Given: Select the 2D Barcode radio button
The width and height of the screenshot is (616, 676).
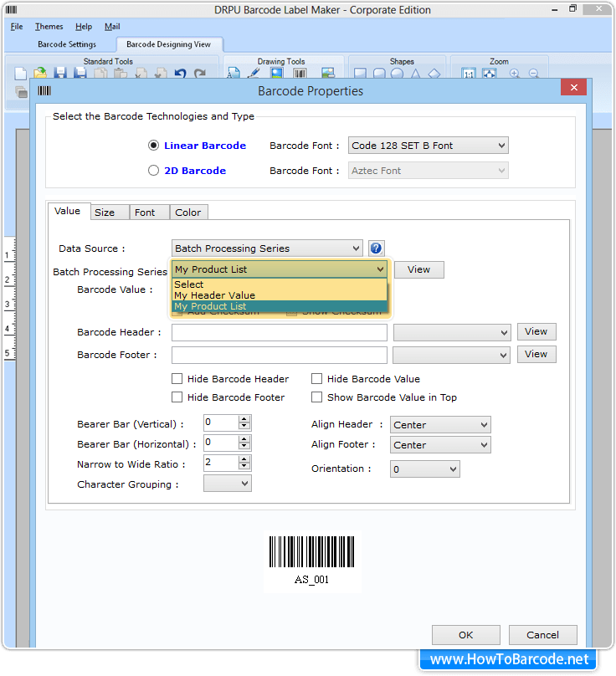Looking at the screenshot, I should (153, 171).
